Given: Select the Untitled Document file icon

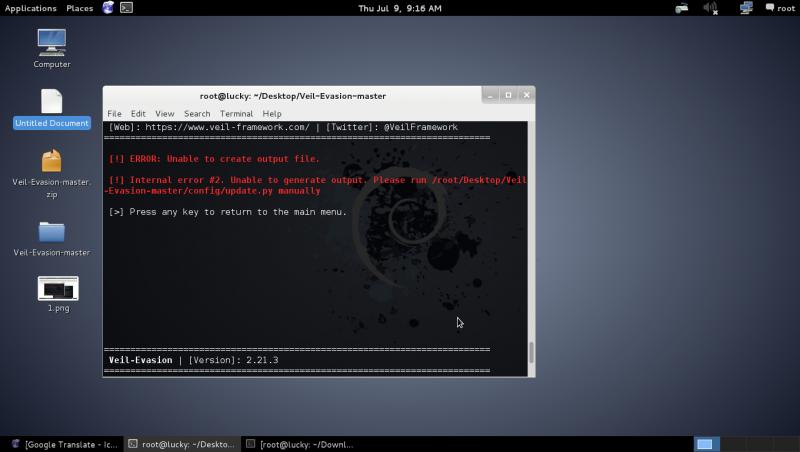Looking at the screenshot, I should click(x=52, y=102).
